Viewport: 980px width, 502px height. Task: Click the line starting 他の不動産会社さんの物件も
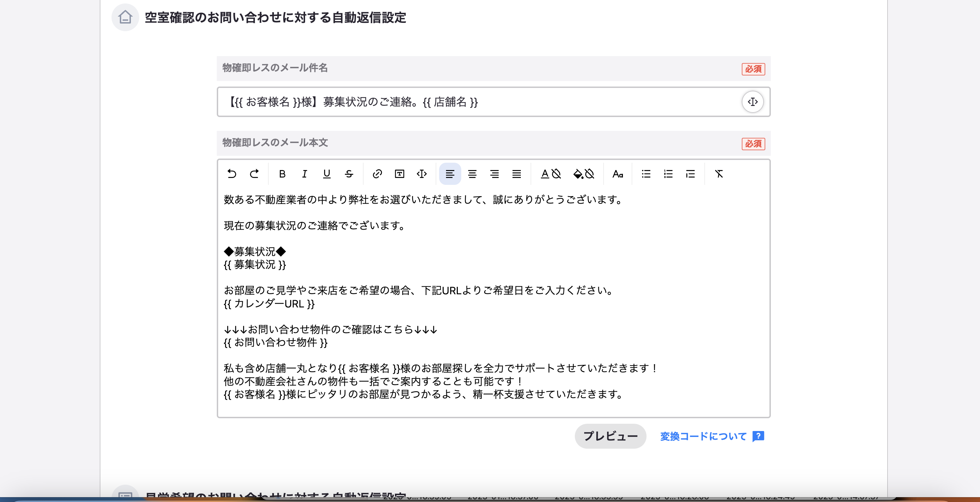pyautogui.click(x=374, y=382)
